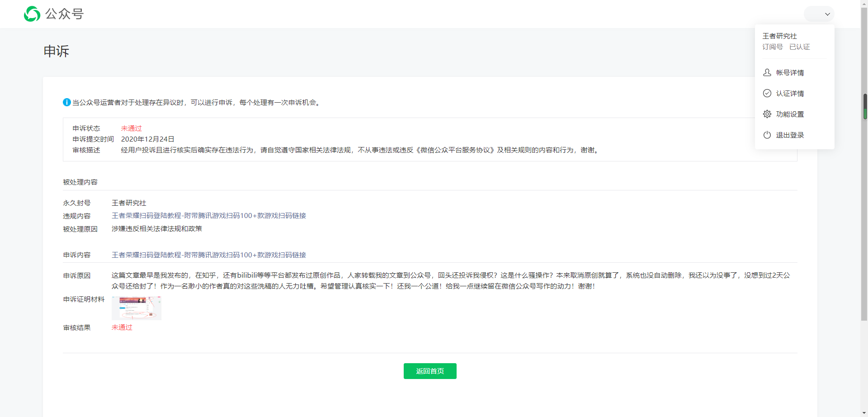The width and height of the screenshot is (868, 417).
Task: Click the date 2020年12月24日
Action: pos(147,139)
